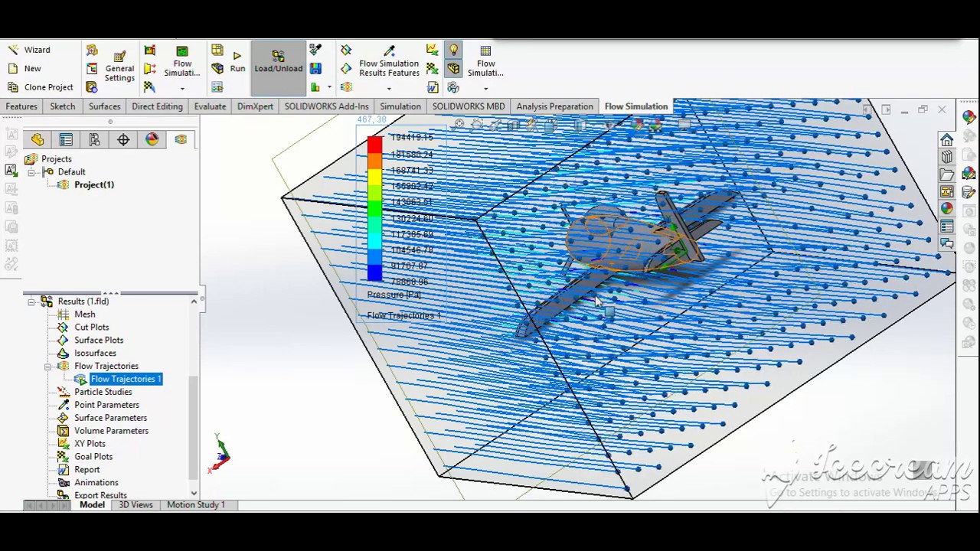Open the Flow Simulation Wizard
Screen dimensions: 980x551
tap(29, 50)
